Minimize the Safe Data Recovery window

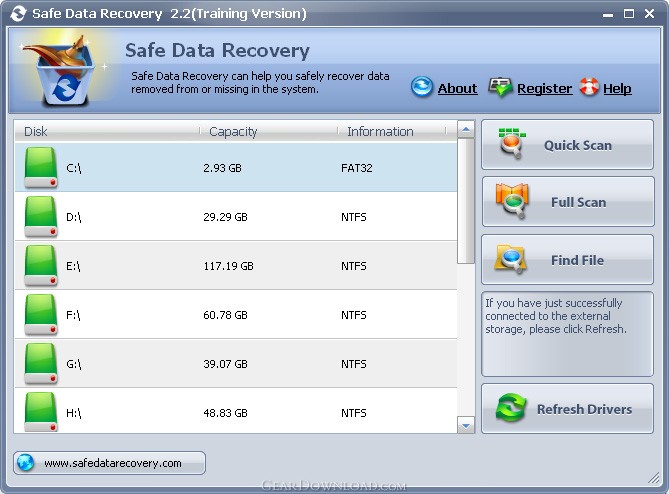coord(608,15)
